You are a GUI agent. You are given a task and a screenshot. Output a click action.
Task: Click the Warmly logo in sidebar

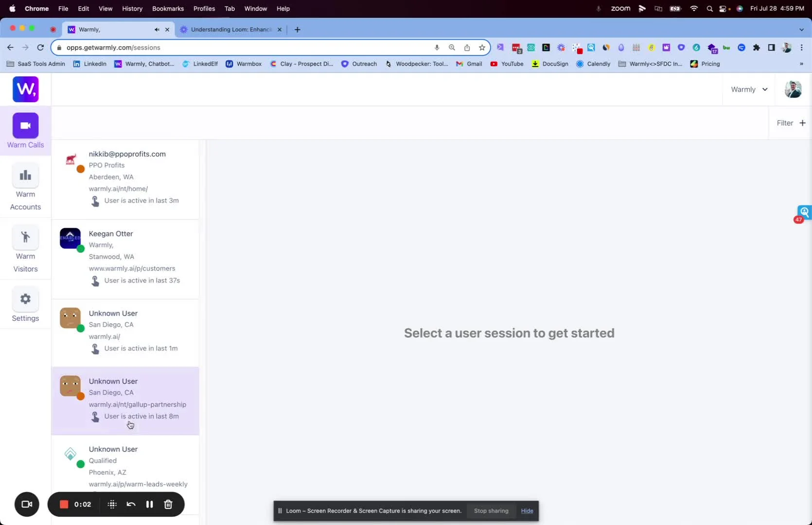tap(25, 89)
